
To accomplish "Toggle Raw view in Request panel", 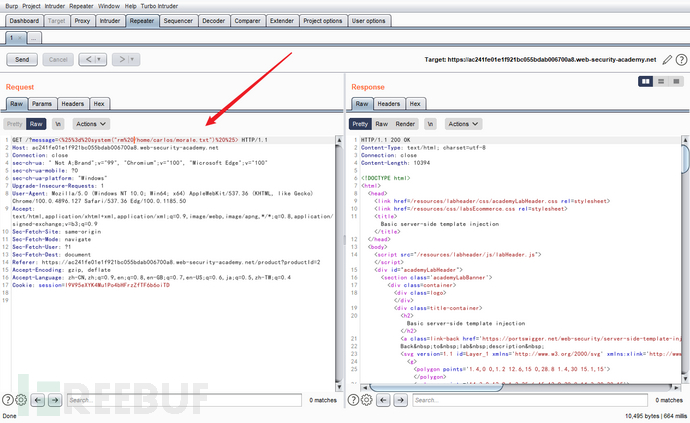I will click(x=36, y=124).
